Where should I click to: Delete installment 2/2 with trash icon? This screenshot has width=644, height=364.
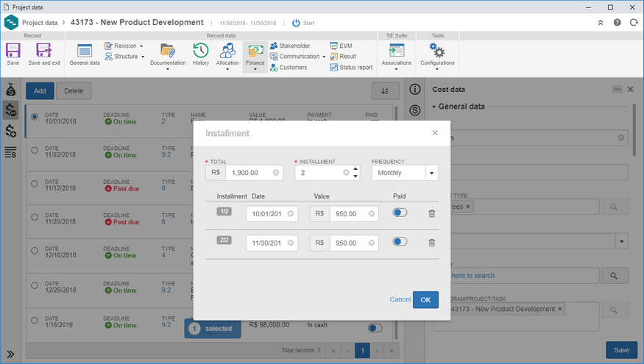click(431, 243)
